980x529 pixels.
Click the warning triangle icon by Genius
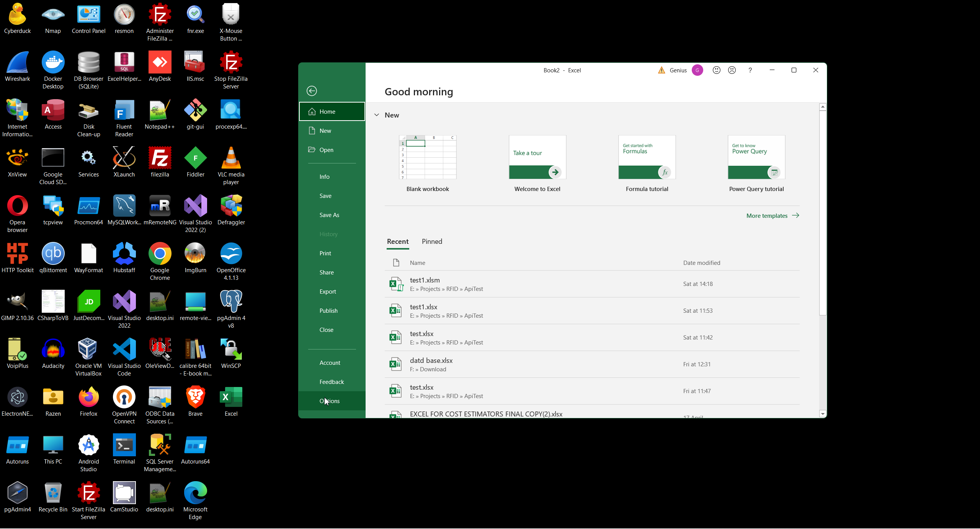661,70
